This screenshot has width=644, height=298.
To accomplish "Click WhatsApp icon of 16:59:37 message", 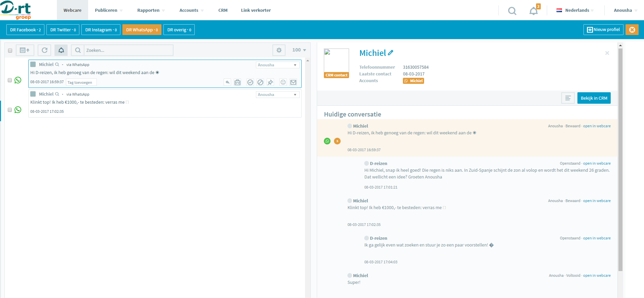I will pos(18,80).
